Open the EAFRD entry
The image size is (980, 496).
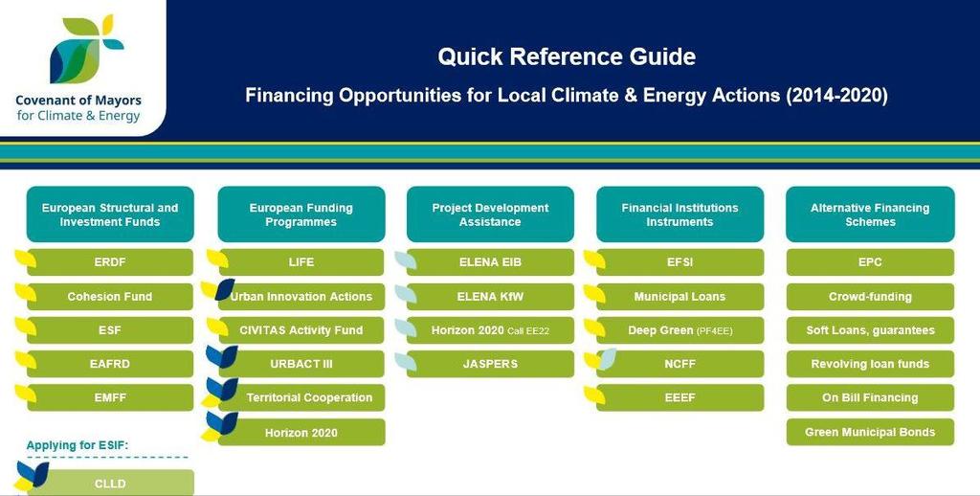[110, 364]
